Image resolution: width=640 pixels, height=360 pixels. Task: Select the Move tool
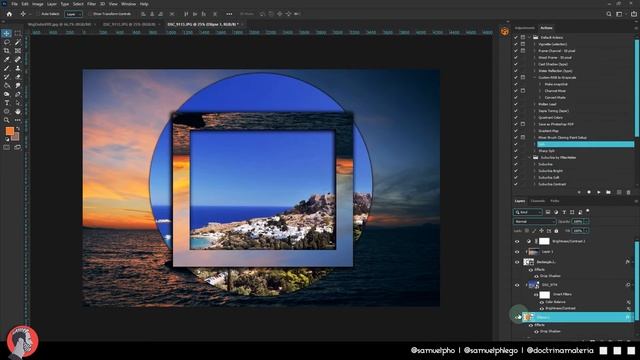click(7, 33)
